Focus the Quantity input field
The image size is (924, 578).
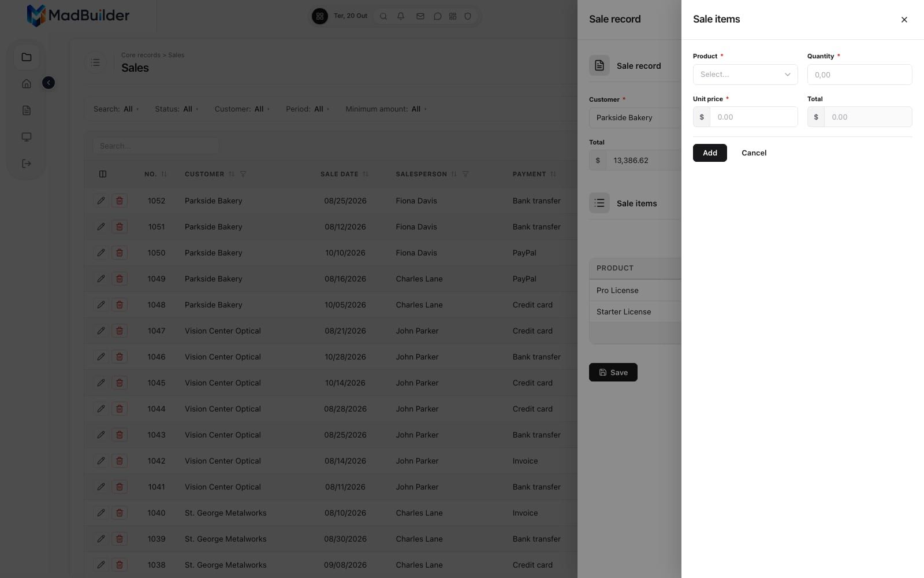pyautogui.click(x=859, y=75)
